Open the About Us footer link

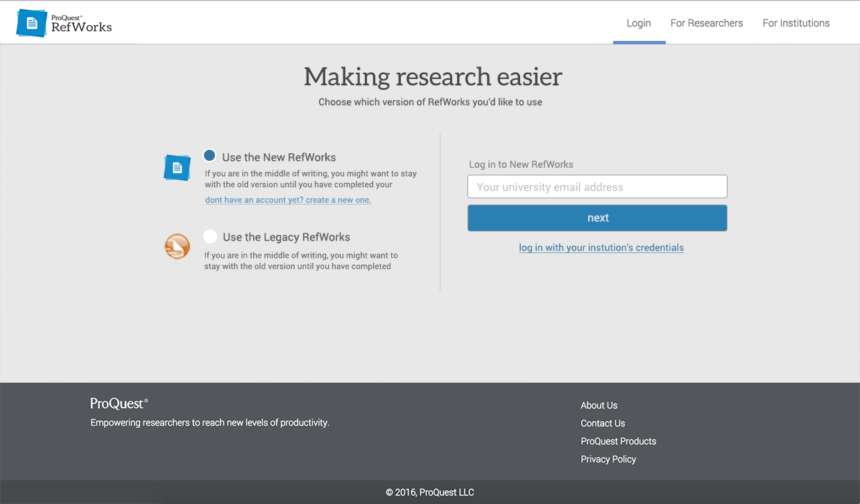coord(599,406)
